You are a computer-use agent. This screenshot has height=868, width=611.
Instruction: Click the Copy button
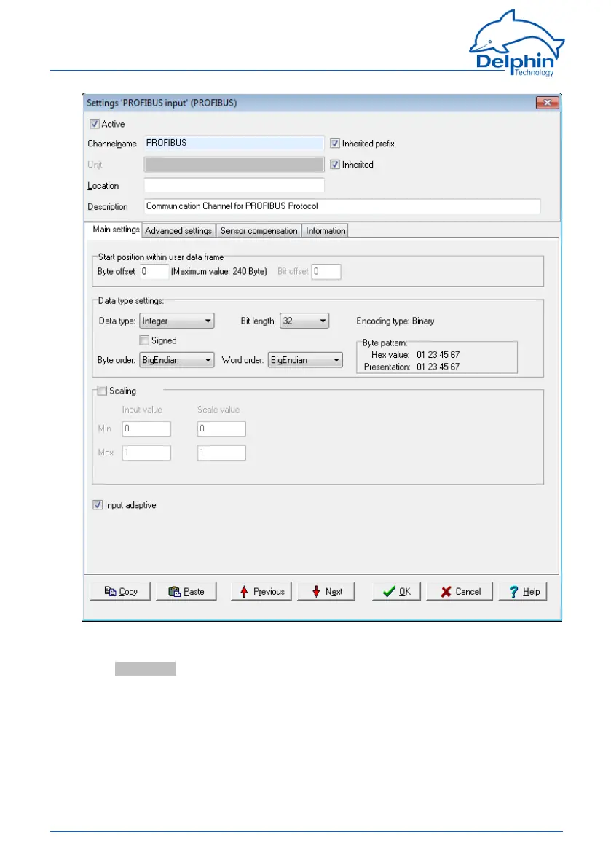pos(120,591)
